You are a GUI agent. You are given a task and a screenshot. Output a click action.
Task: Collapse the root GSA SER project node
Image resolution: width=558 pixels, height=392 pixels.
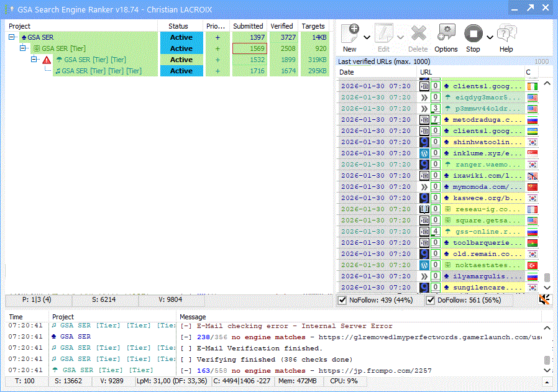coord(12,38)
